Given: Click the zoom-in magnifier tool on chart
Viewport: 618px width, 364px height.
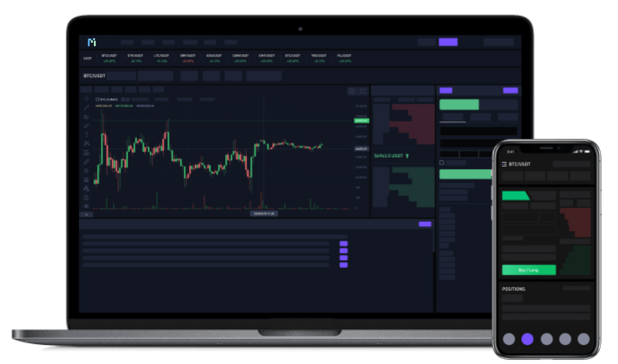Looking at the screenshot, I should click(x=86, y=171).
